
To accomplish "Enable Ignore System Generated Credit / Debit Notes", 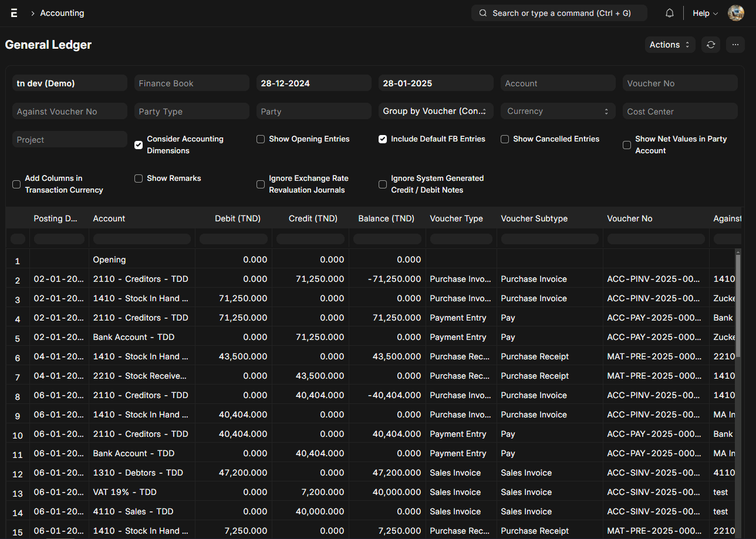I will click(x=383, y=184).
